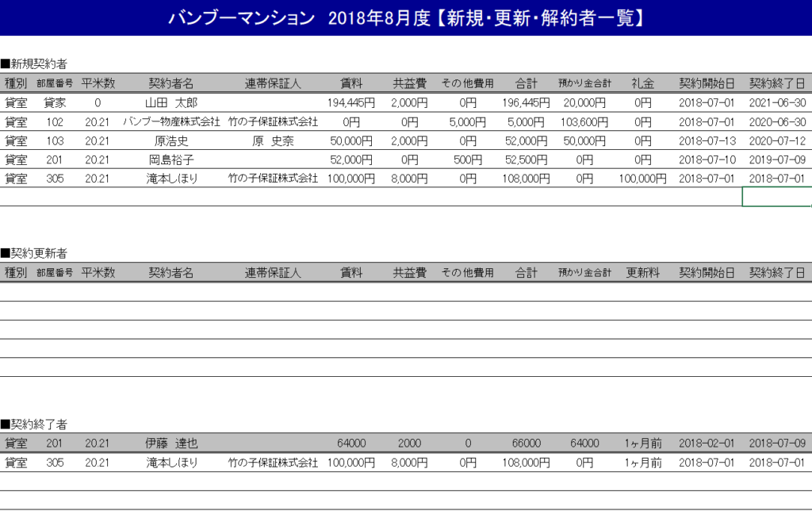Click common fee value 2000 in 伊藤 達也 row
The image size is (812, 511).
point(409,443)
